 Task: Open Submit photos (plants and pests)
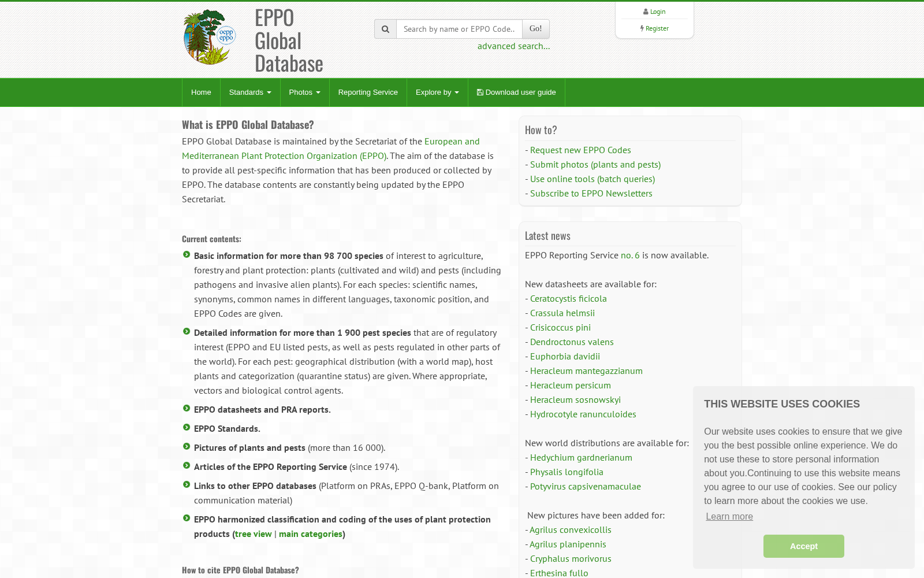[595, 164]
